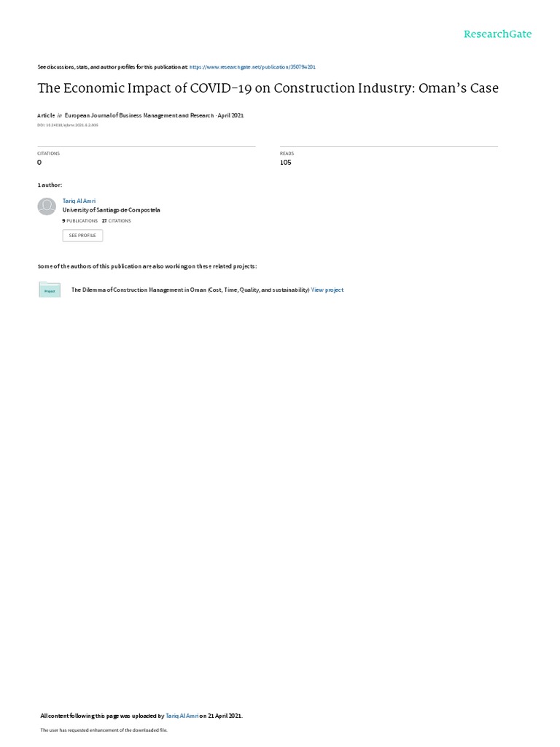
Task: Click the article title about COVID-19 on Construction
Action: (x=268, y=88)
